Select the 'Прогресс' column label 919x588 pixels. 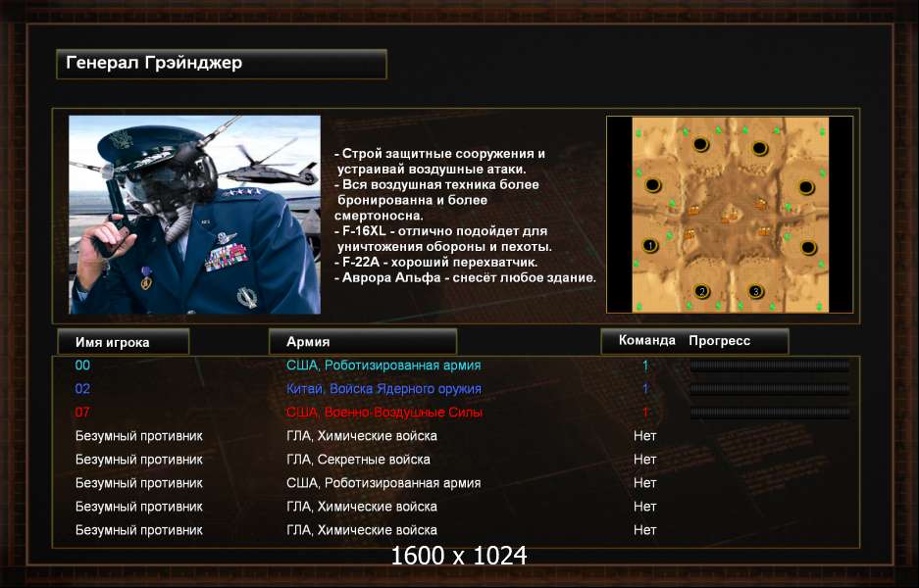pyautogui.click(x=719, y=341)
